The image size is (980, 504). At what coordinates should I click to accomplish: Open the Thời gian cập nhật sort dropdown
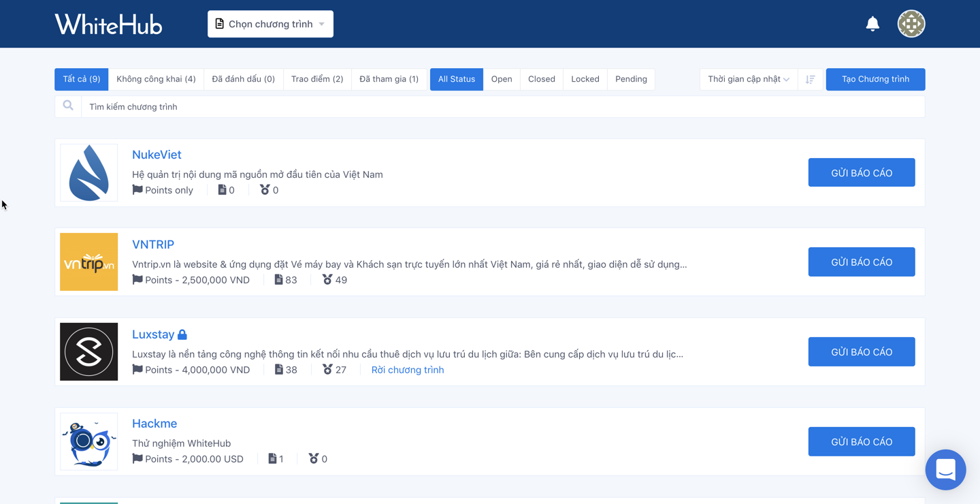tap(747, 79)
